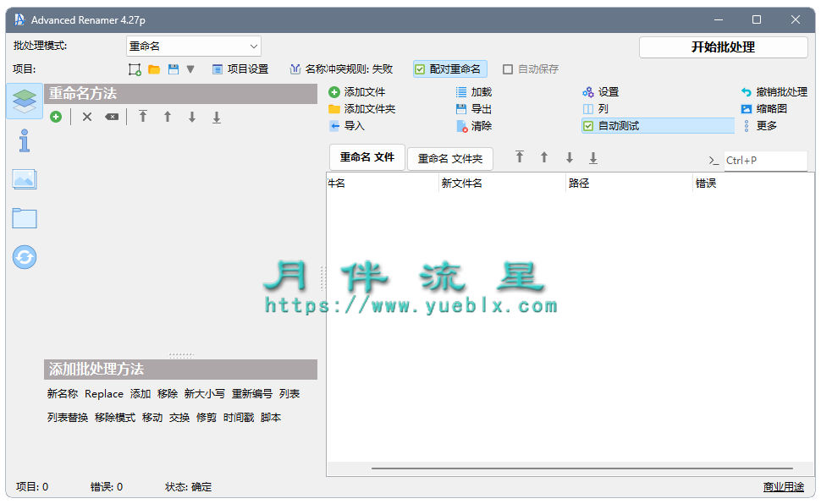
Task: Click the 开始批处理 button
Action: (723, 47)
